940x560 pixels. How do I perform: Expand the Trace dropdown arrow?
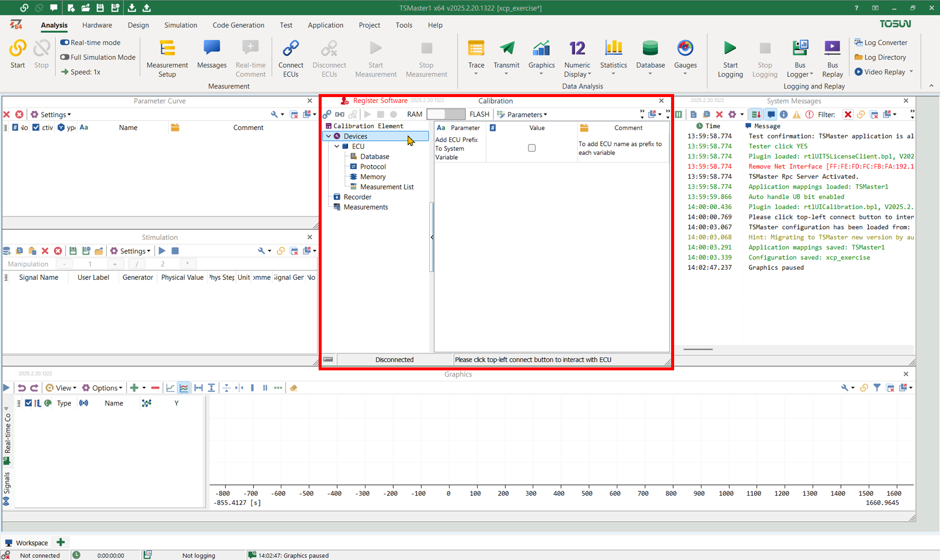pyautogui.click(x=476, y=74)
